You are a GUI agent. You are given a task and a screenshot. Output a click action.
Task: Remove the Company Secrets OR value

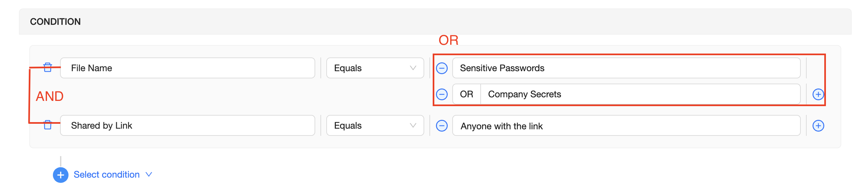442,94
